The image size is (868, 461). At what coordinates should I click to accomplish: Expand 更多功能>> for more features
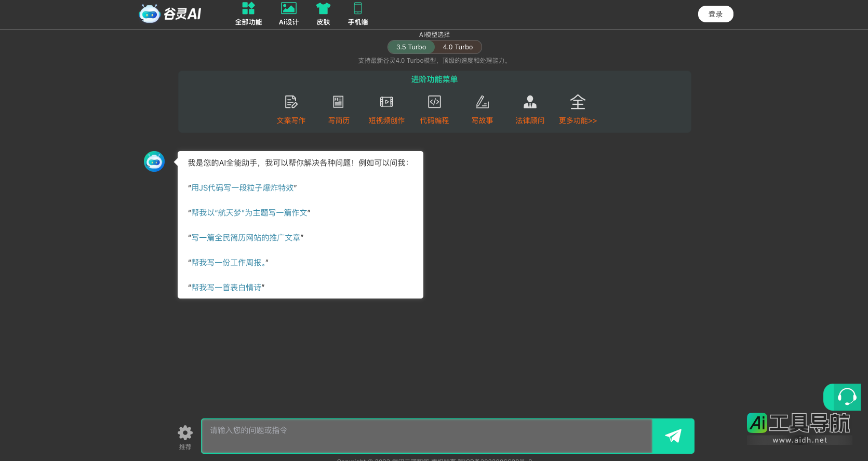tap(578, 120)
